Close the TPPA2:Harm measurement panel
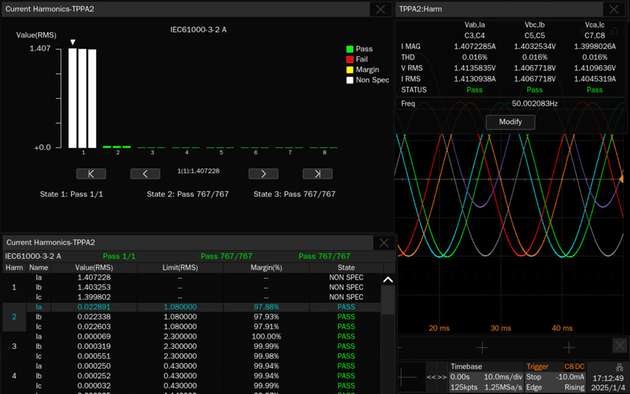The image size is (630, 394). click(614, 9)
